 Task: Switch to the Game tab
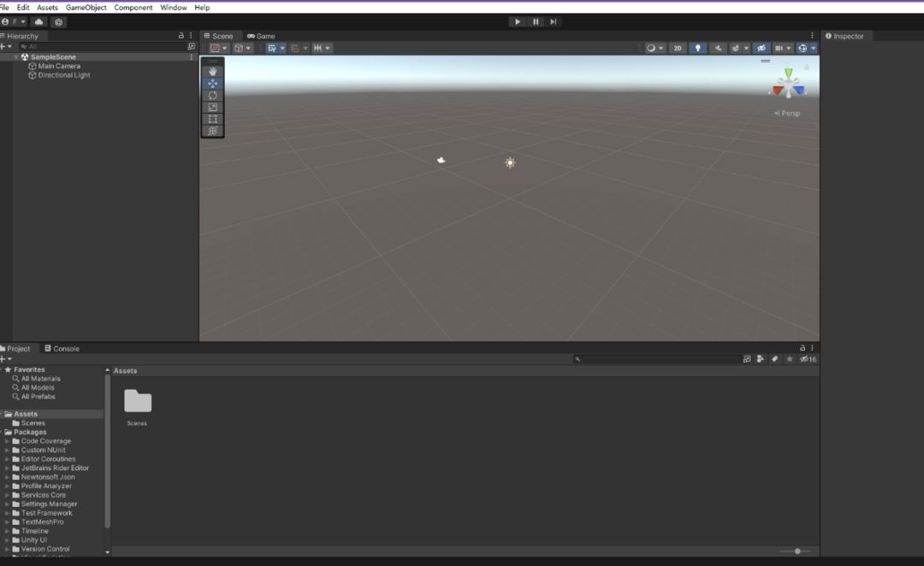click(x=262, y=36)
